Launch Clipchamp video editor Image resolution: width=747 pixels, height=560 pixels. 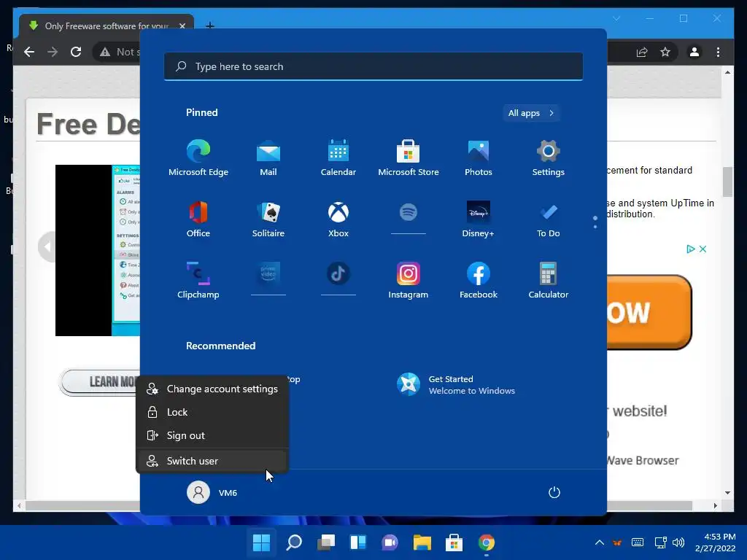coord(198,280)
